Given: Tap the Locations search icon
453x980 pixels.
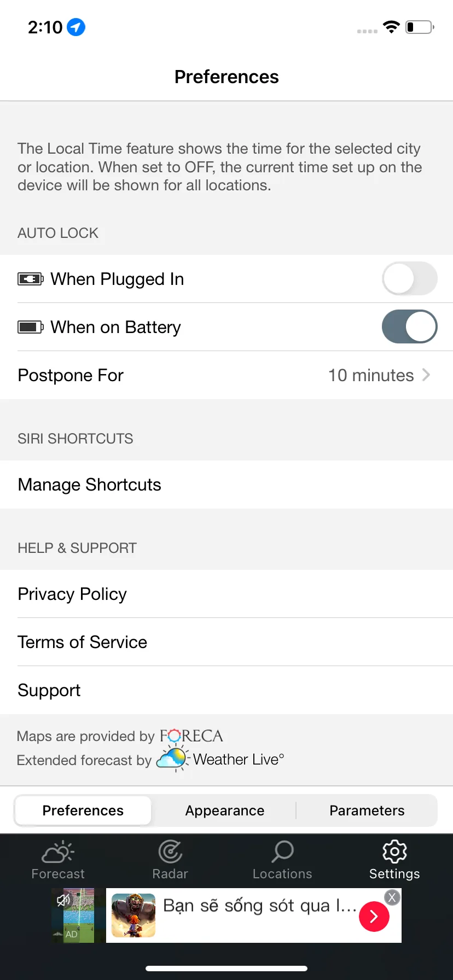Looking at the screenshot, I should (282, 851).
